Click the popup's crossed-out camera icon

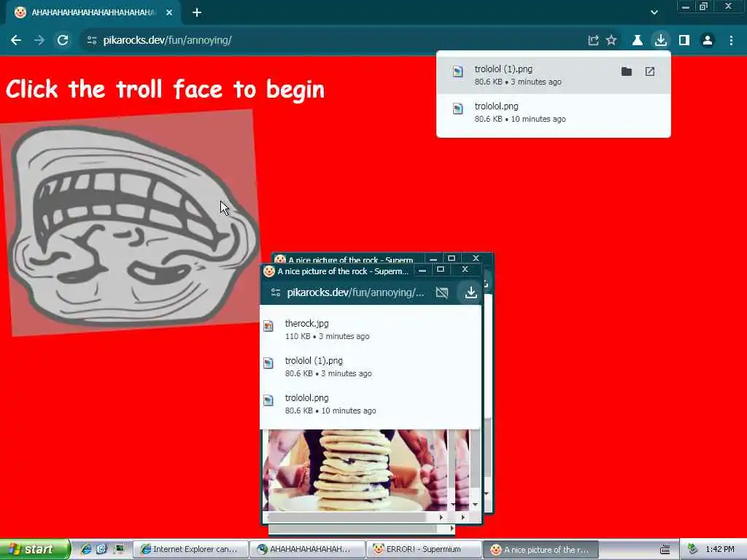tap(442, 292)
